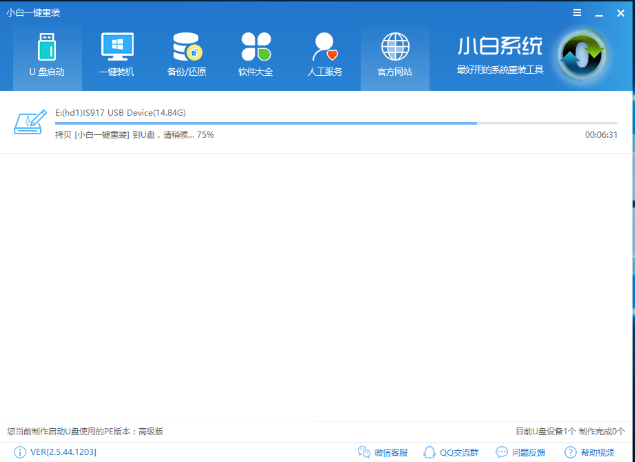Select the 一键装机 Windows install icon
Viewport: 635px width, 462px height.
point(116,55)
